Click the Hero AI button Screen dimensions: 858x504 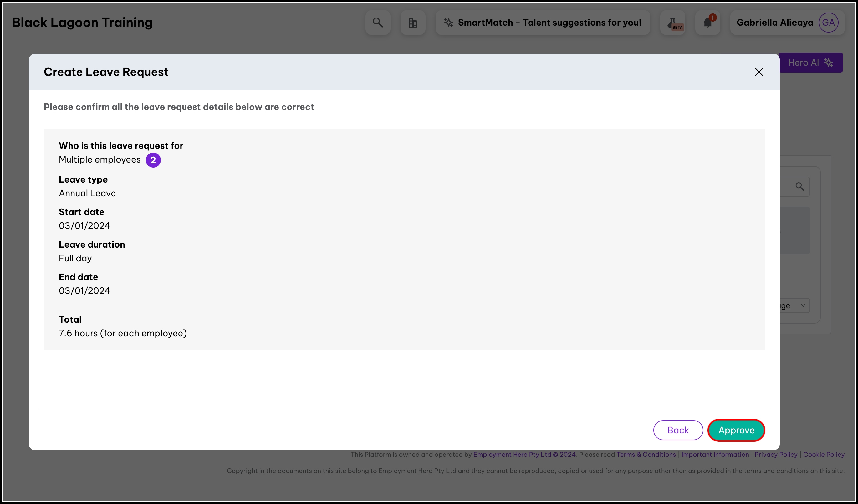[x=810, y=63]
